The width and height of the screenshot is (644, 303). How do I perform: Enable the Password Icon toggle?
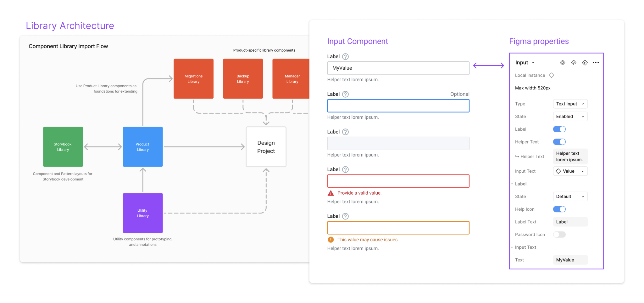pyautogui.click(x=559, y=234)
